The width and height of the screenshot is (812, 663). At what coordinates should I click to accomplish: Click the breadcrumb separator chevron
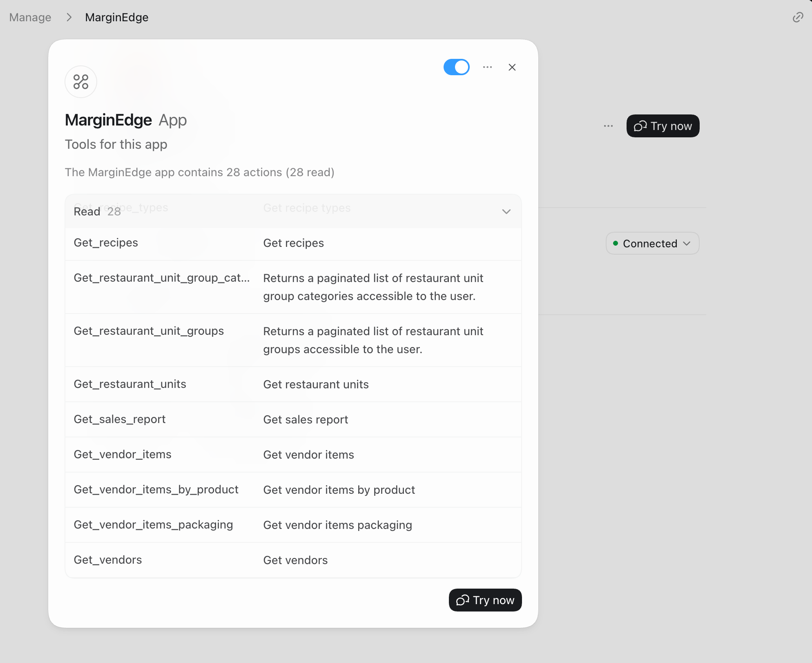click(69, 17)
